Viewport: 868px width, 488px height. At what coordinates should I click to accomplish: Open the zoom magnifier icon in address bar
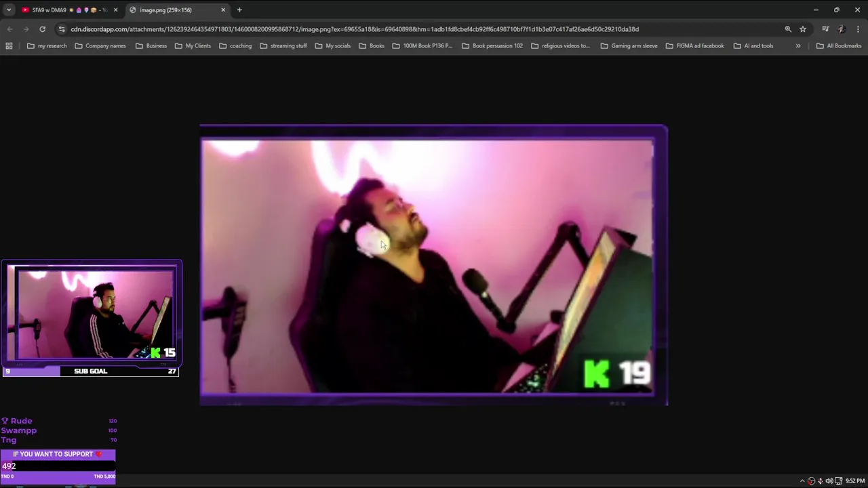pyautogui.click(x=788, y=29)
